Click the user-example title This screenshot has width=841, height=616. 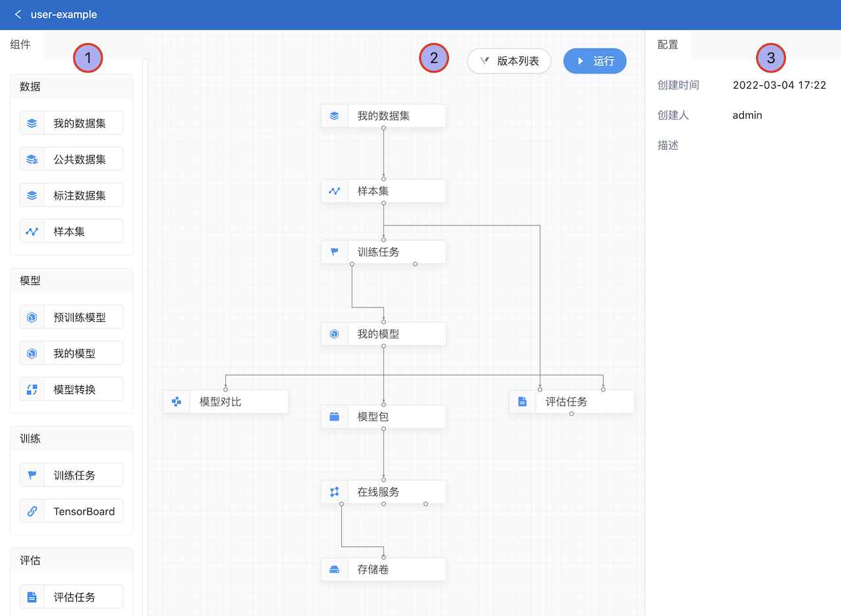click(x=64, y=14)
